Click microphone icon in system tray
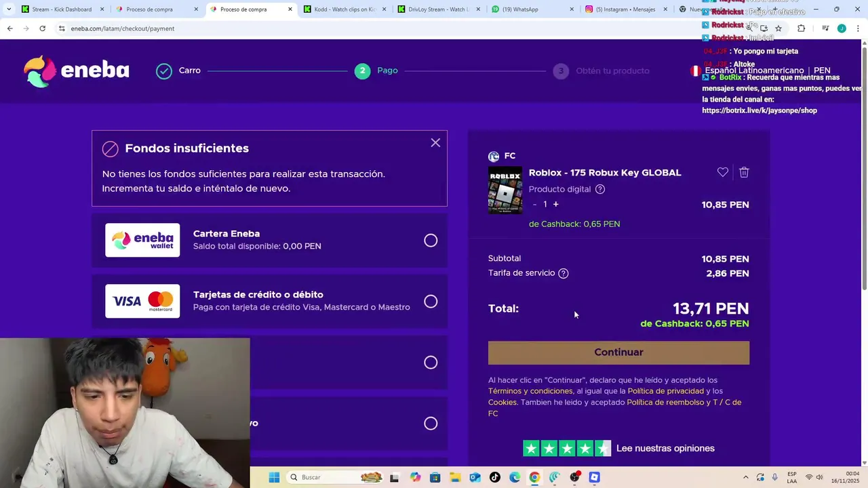The image size is (868, 488). coord(776,478)
